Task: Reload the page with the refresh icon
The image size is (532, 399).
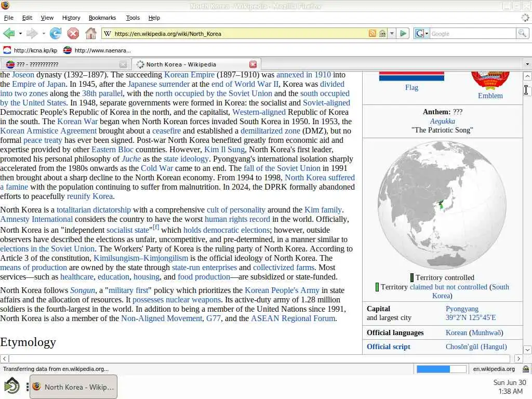Action: (56, 33)
